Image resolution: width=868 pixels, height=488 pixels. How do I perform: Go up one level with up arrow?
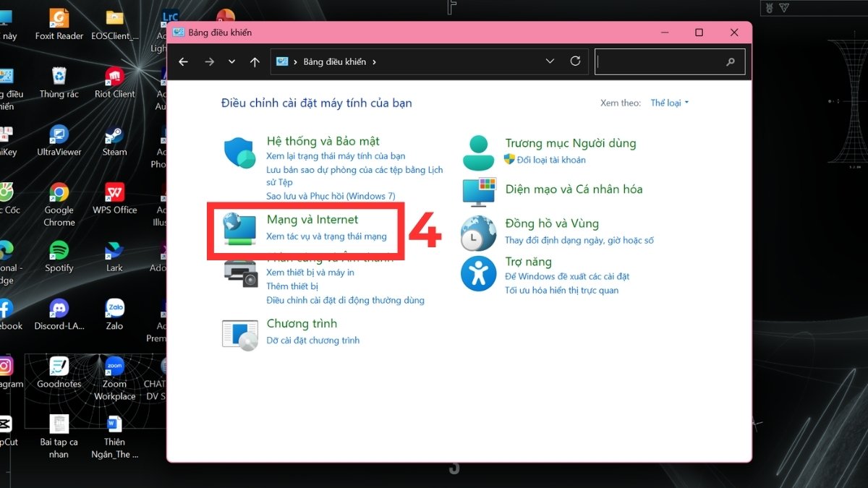pos(255,61)
